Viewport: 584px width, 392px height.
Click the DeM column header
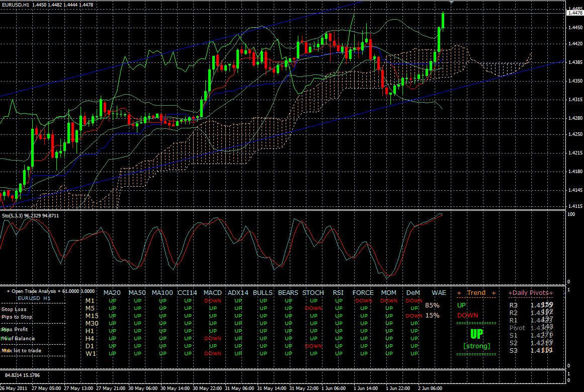[x=413, y=293]
